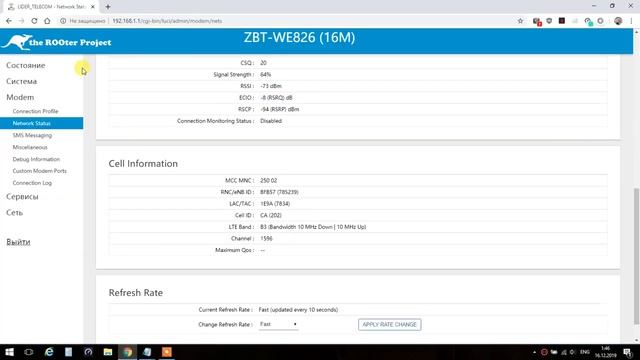The image size is (640, 360).
Task: Open the Custom Modem Ports page
Action: 40,171
